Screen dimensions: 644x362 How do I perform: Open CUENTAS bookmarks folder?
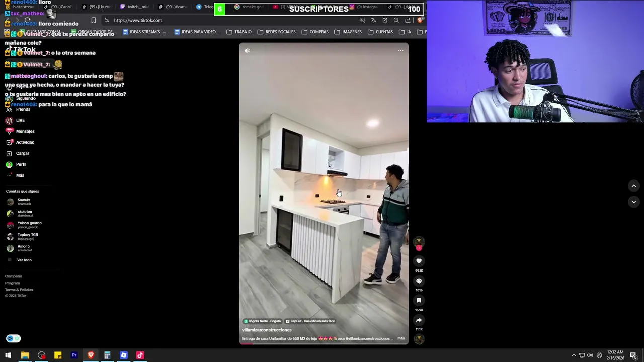[x=380, y=32]
